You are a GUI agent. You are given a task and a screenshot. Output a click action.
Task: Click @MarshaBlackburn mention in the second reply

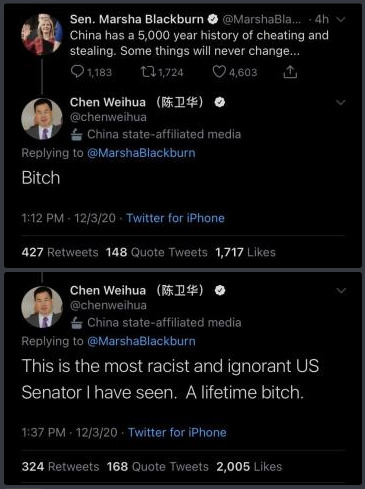141,341
